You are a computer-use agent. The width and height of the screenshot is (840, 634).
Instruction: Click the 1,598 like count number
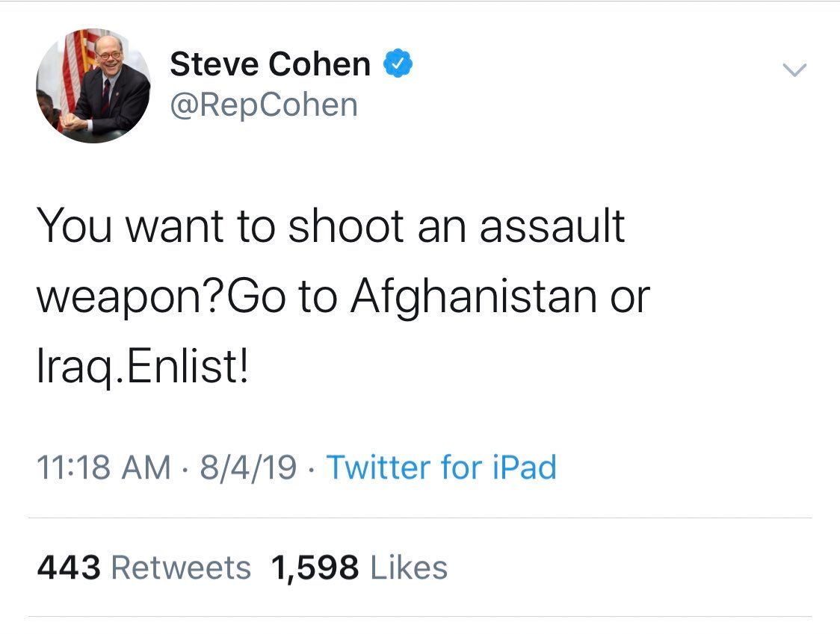pos(315,568)
